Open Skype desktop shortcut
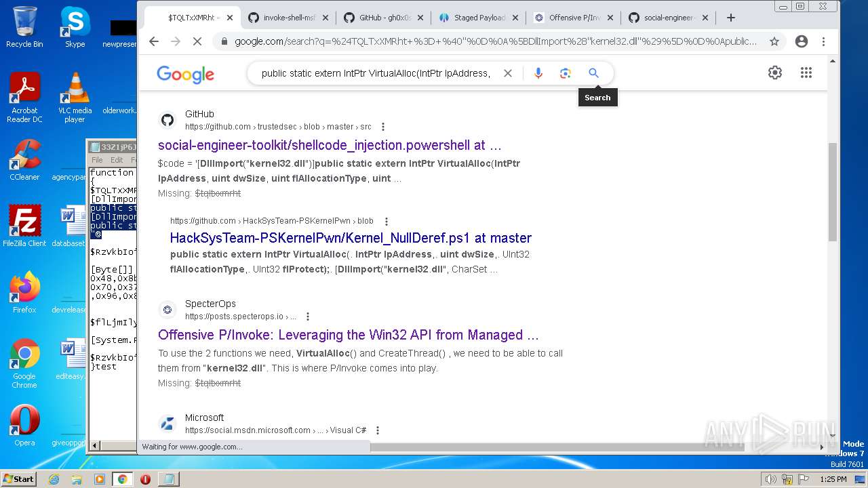868x488 pixels. 75,27
